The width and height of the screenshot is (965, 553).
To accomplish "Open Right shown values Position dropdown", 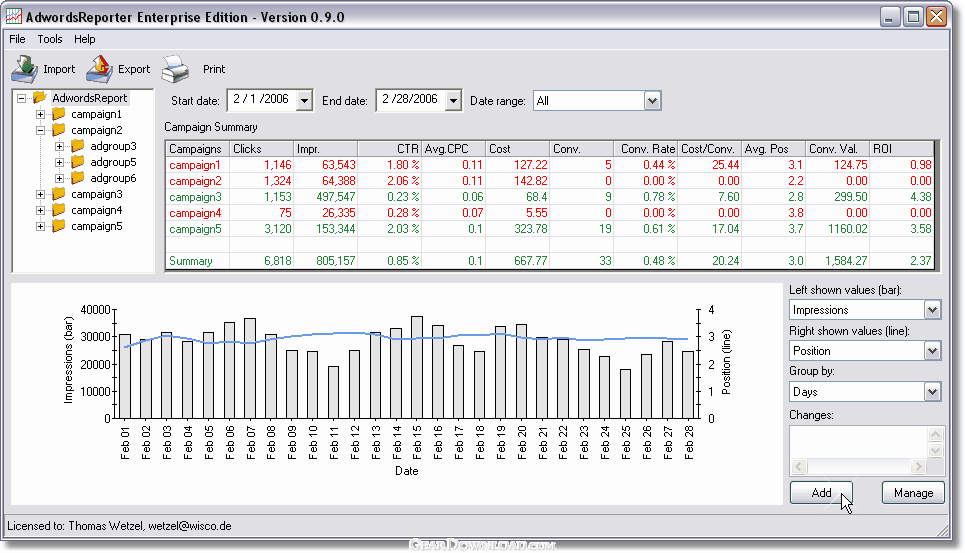I will click(x=932, y=351).
